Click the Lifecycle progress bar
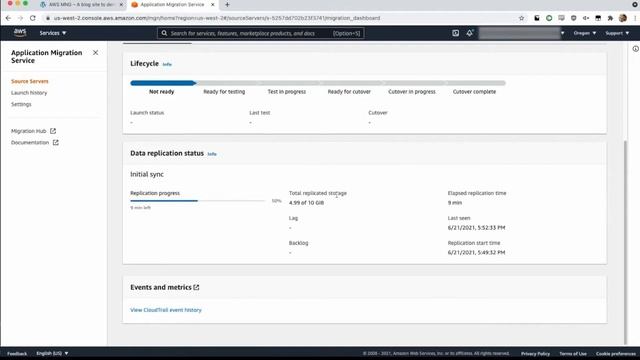 pyautogui.click(x=318, y=83)
